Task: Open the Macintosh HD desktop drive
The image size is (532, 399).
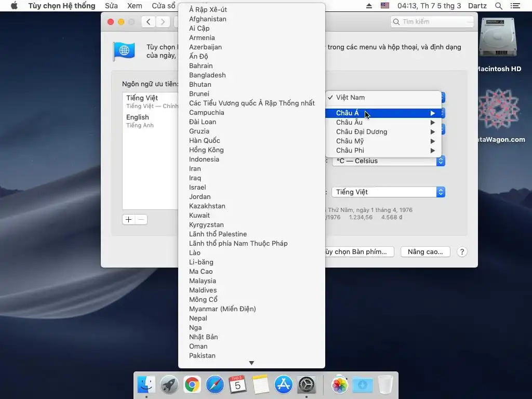Action: [x=498, y=38]
